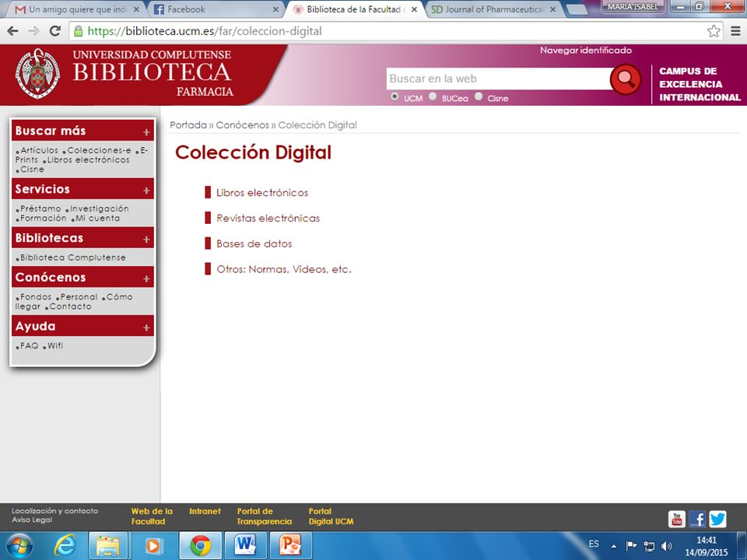The image size is (747, 560).
Task: Open Portal Digital UCM footer link
Action: 331,516
